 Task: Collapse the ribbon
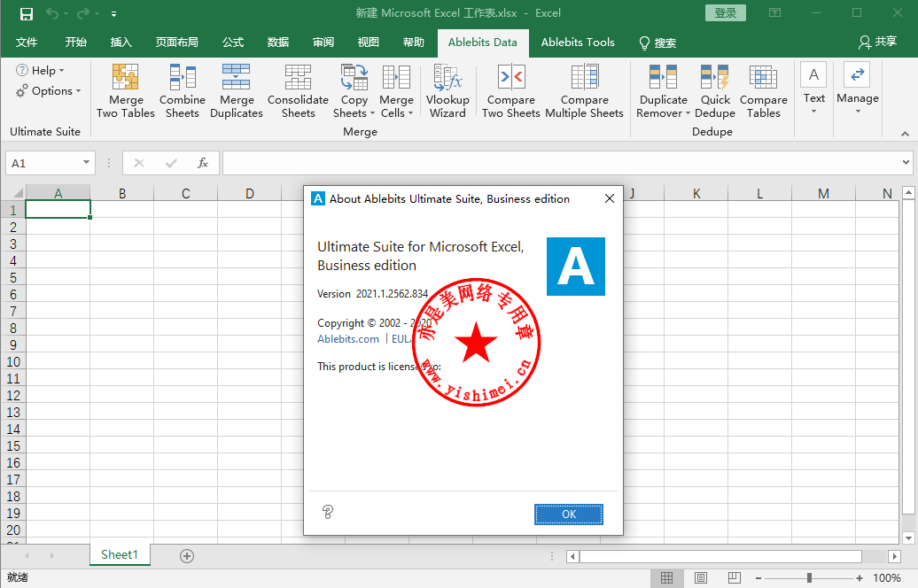coord(905,134)
